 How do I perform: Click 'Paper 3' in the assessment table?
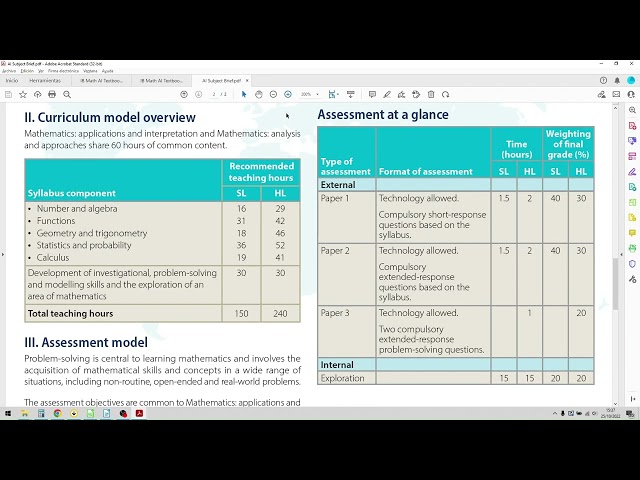coord(335,313)
